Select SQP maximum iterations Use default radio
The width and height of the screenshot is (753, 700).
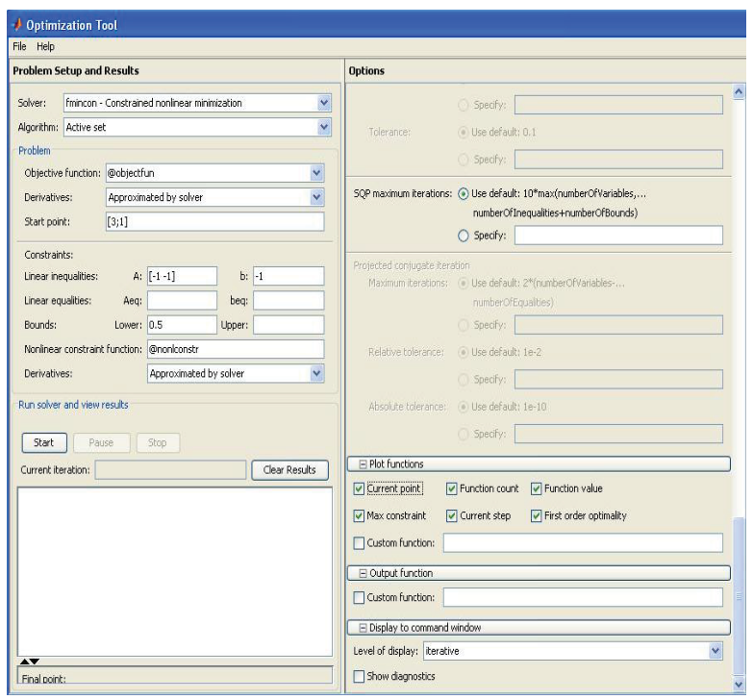pyautogui.click(x=464, y=194)
